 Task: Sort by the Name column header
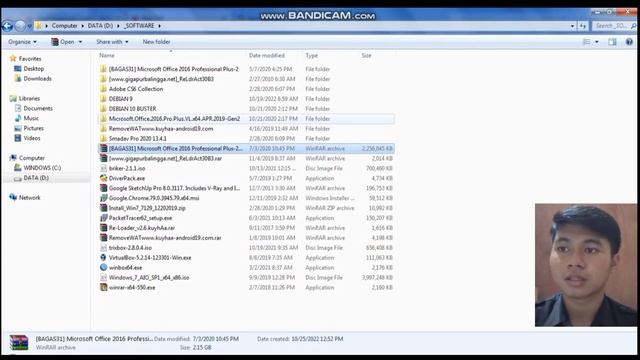pos(107,55)
